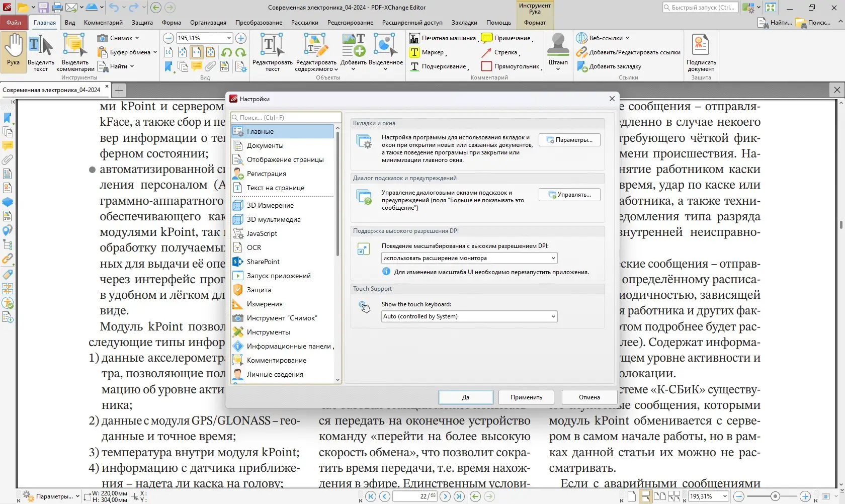Select SharePoint settings category
This screenshot has height=504, width=845.
(x=282, y=262)
